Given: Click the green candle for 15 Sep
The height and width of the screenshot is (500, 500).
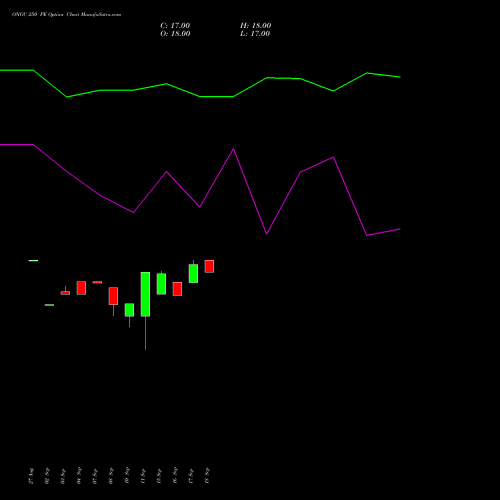Looking at the screenshot, I should coord(161,284).
